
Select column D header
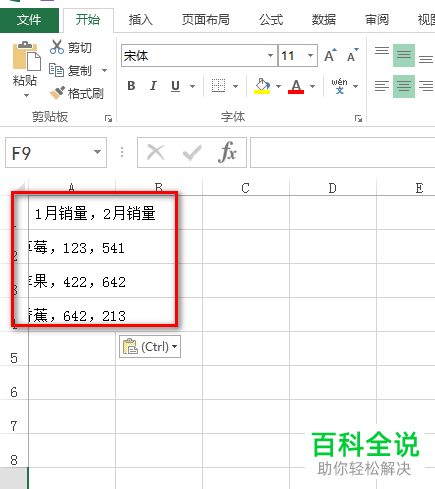pos(333,188)
